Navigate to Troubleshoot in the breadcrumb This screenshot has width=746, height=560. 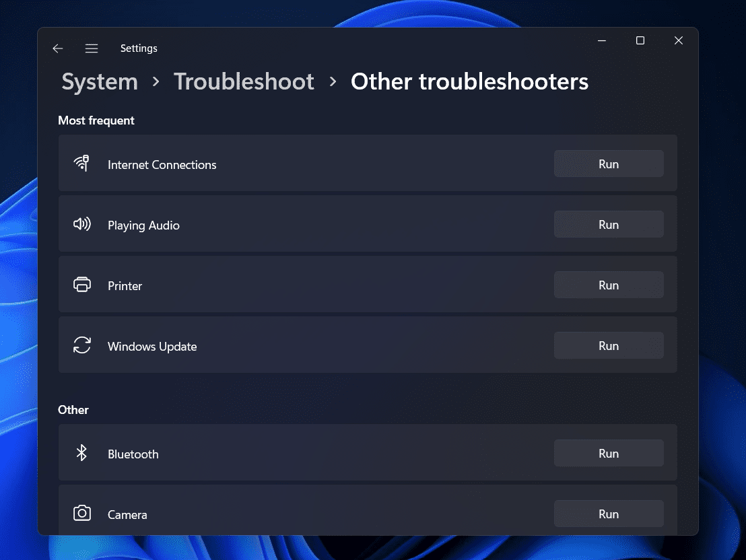(244, 82)
